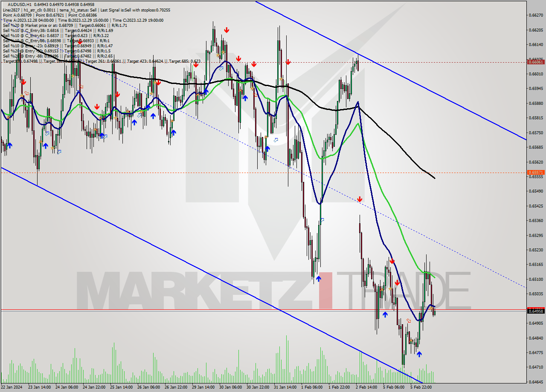Image resolution: width=546 pixels, height=392 pixels.
Task: Click the '31 Jan 14:00' time label
Action: 285,387
